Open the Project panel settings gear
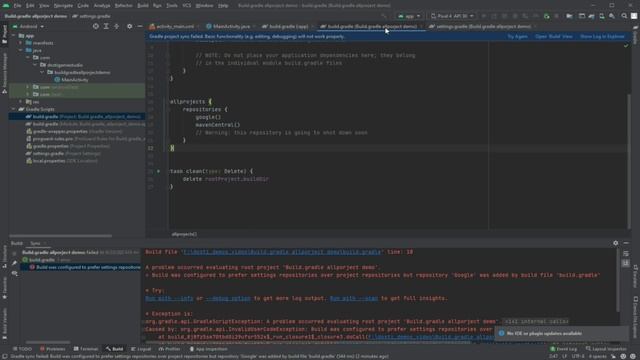Viewport: 640px width, 360px height. click(129, 26)
